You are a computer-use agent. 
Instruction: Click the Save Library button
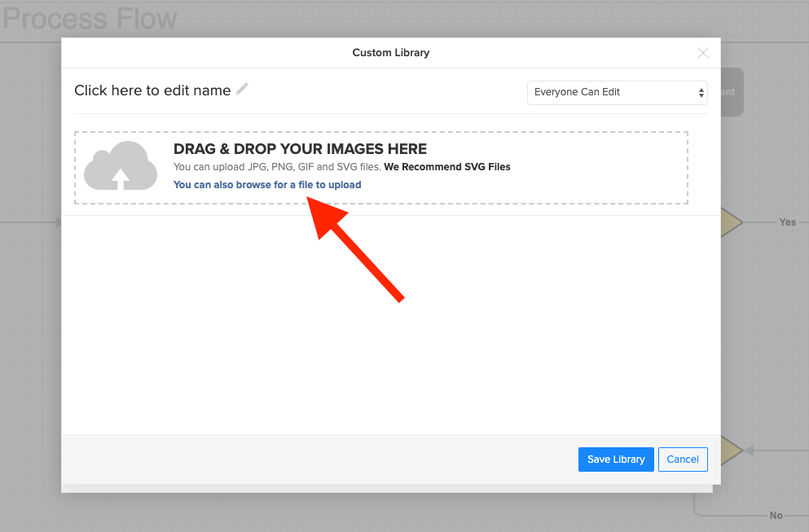[x=616, y=459]
